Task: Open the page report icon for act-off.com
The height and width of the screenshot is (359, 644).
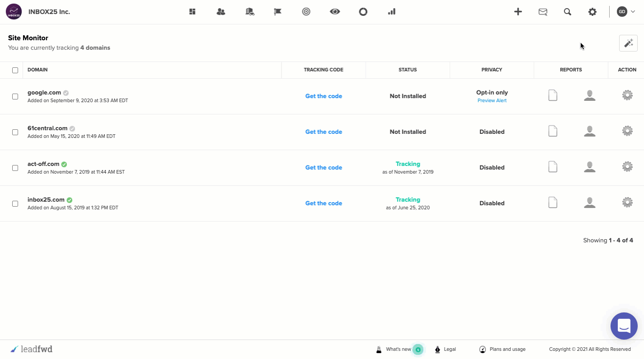Action: click(x=553, y=167)
